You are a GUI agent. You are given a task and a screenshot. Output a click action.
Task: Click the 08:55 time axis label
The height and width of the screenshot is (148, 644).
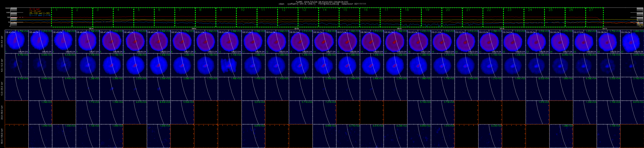[297, 28]
